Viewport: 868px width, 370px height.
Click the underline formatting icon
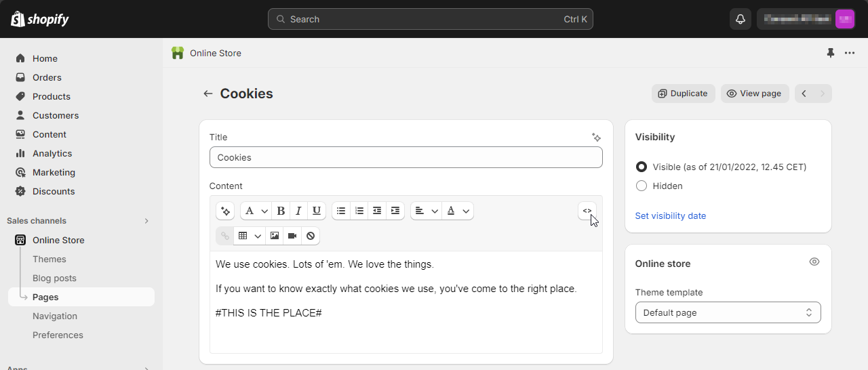coord(317,211)
